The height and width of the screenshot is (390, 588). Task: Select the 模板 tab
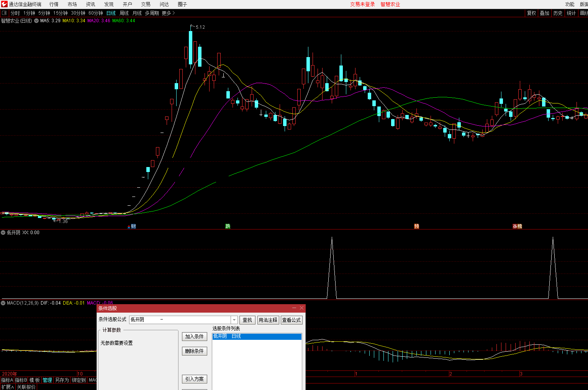click(x=35, y=380)
